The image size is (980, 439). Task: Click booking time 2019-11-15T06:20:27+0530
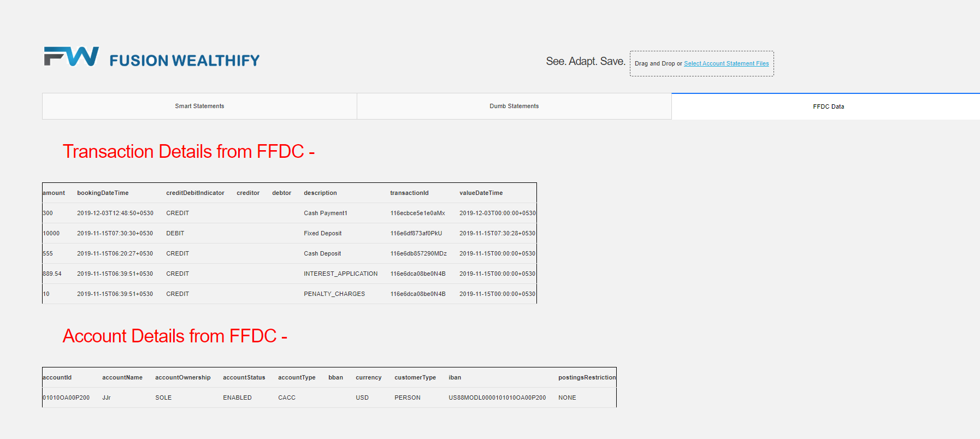click(x=115, y=253)
